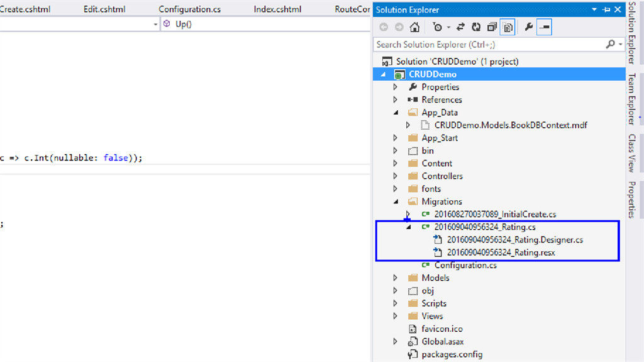This screenshot has height=362, width=644.
Task: Click file icon of Rating.resx
Action: 438,252
